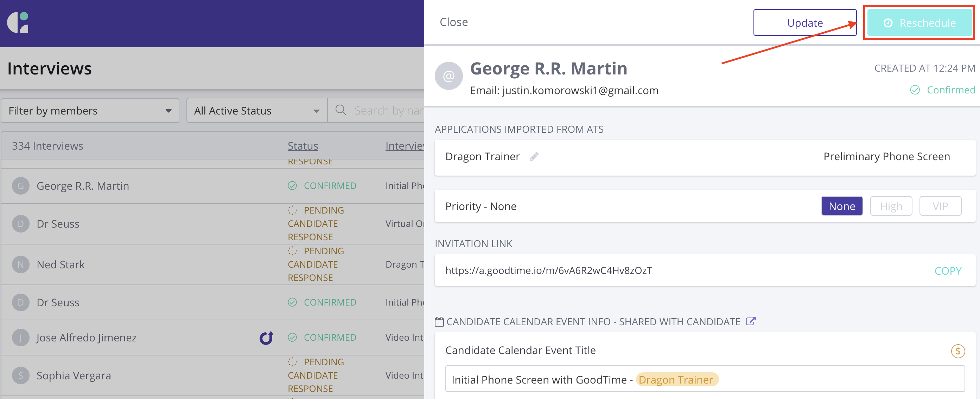The image size is (980, 399).
Task: Click the search magnifier icon
Action: click(x=341, y=110)
